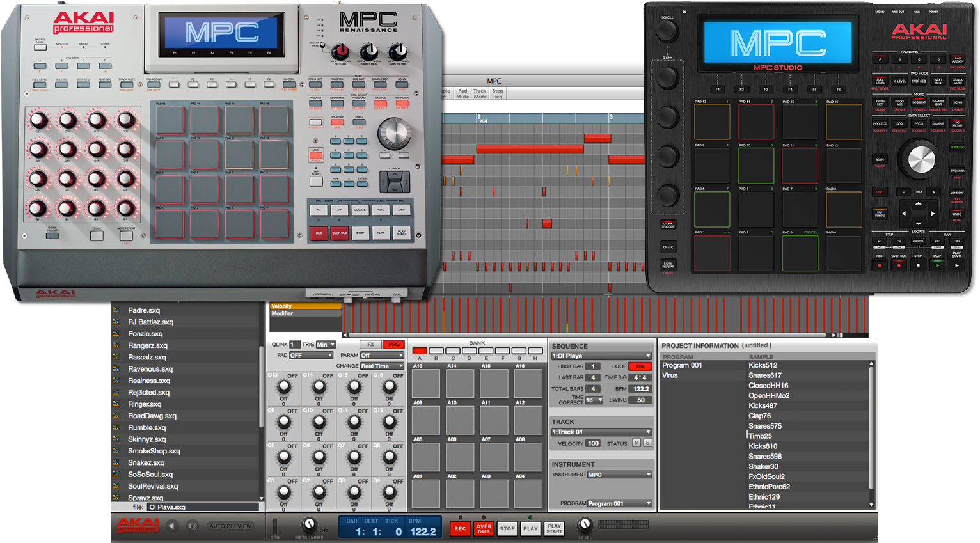
Task: Select the FX button in the Q-Link panel
Action: [370, 344]
